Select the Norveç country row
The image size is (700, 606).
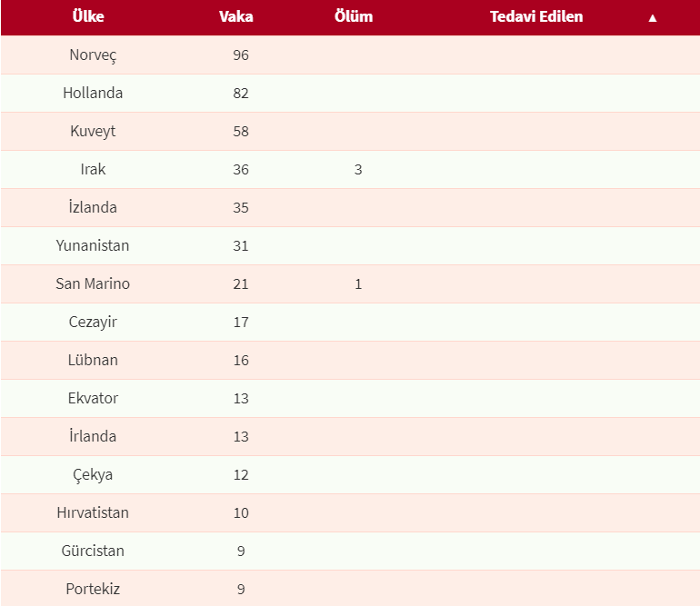(93, 55)
